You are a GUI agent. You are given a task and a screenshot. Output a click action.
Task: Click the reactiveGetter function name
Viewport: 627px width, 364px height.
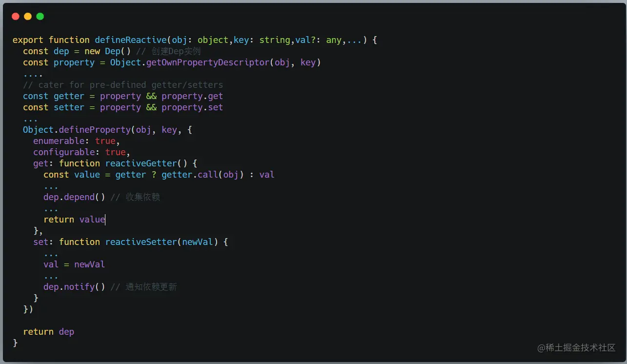pos(141,163)
